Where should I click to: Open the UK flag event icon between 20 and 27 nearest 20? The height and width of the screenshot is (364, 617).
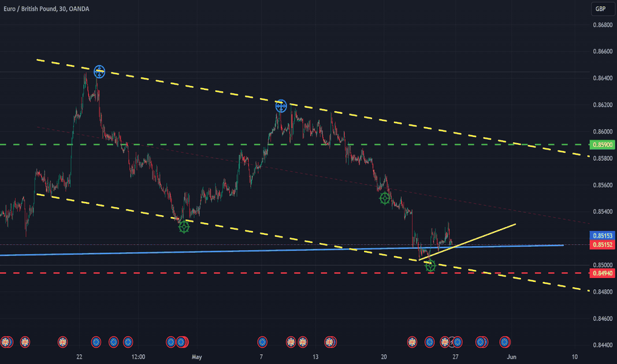[412, 342]
